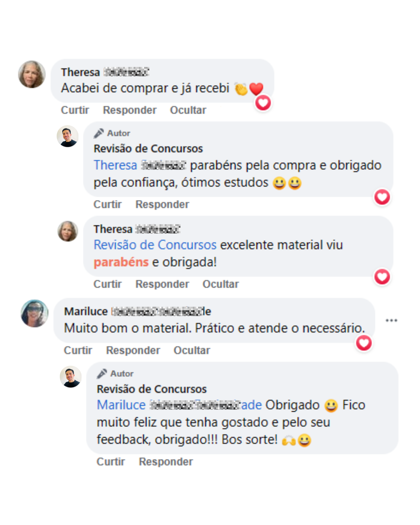Click blue Mariluce mention in author's reply
420x525 pixels.
121,405
